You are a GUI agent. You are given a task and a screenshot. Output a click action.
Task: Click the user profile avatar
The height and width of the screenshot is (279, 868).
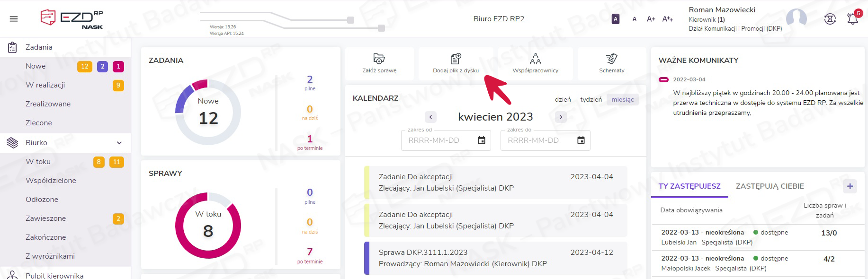796,19
